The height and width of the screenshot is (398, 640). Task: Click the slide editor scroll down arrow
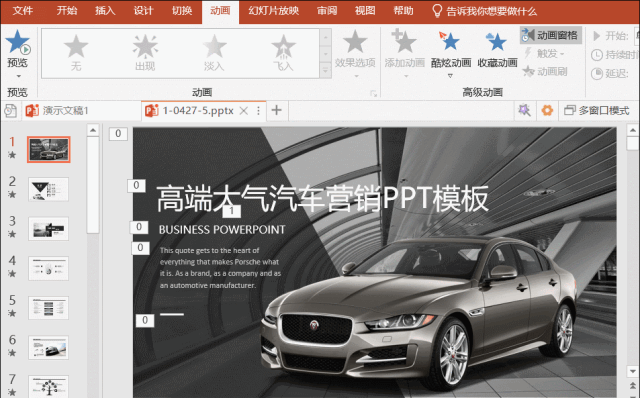633,371
